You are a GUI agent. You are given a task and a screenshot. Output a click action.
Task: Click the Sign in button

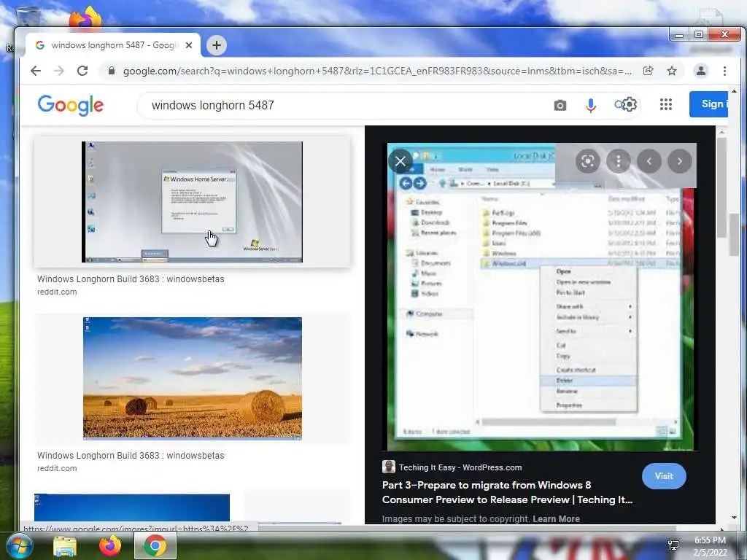tap(708, 104)
